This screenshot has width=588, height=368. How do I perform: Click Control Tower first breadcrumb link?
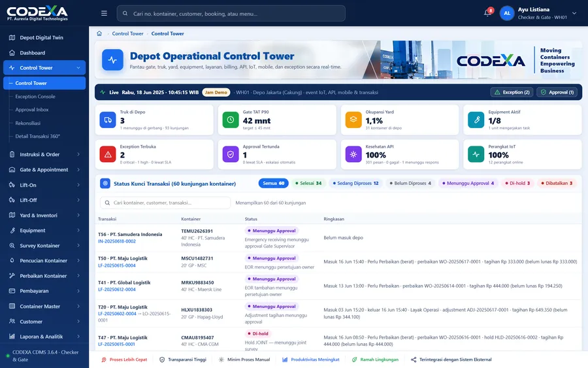point(127,33)
